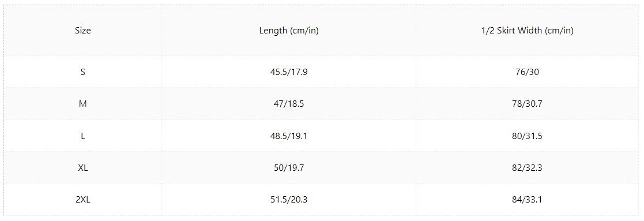
Task: Select the L size cell
Action: tap(83, 136)
